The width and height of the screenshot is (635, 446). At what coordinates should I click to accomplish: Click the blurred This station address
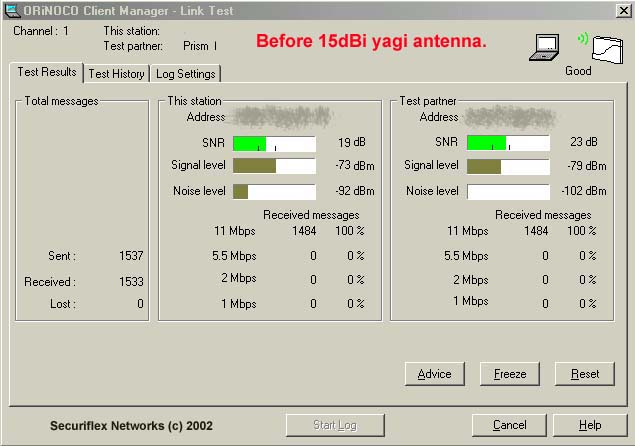283,117
